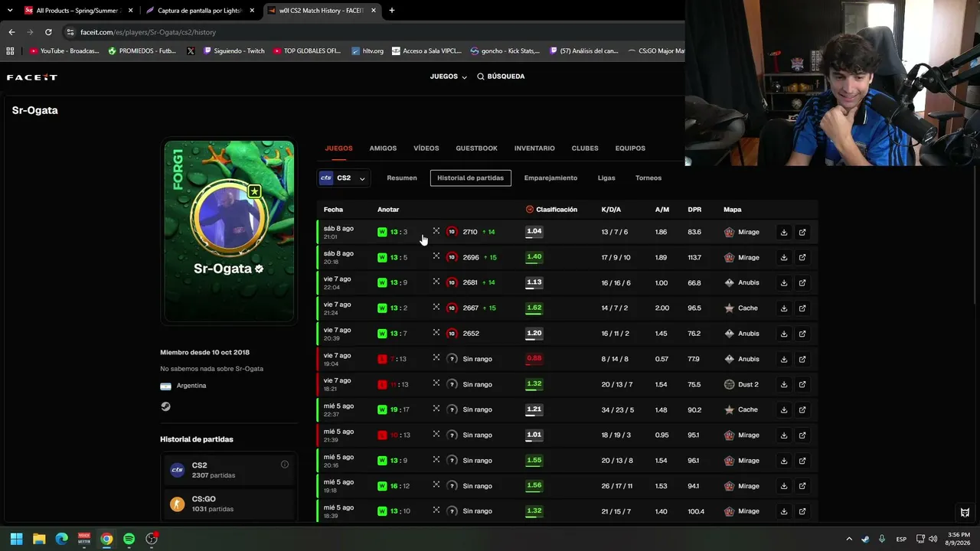Download the 22:04 Anubis match demo

[x=783, y=282]
